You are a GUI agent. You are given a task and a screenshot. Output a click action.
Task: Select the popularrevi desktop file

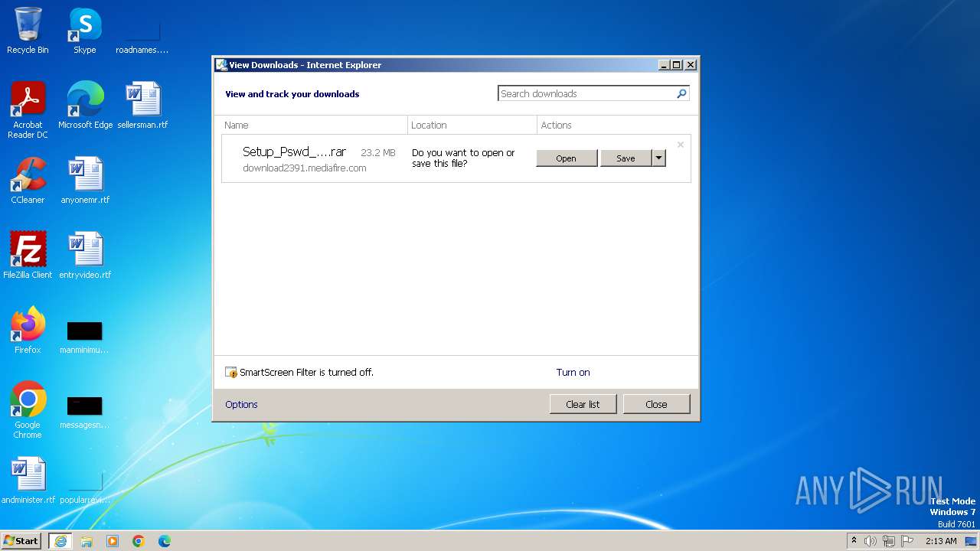tap(85, 487)
